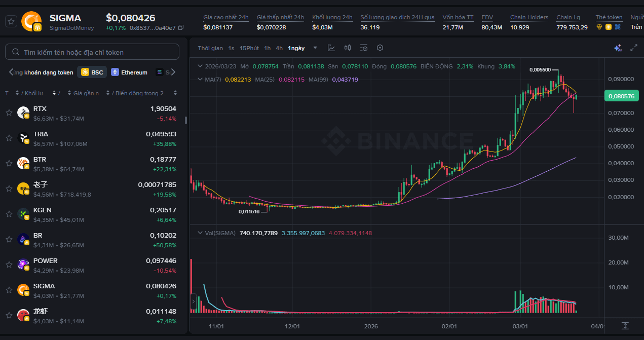Switch chart interval to 4h
Image resolution: width=644 pixels, height=340 pixels.
coord(279,48)
